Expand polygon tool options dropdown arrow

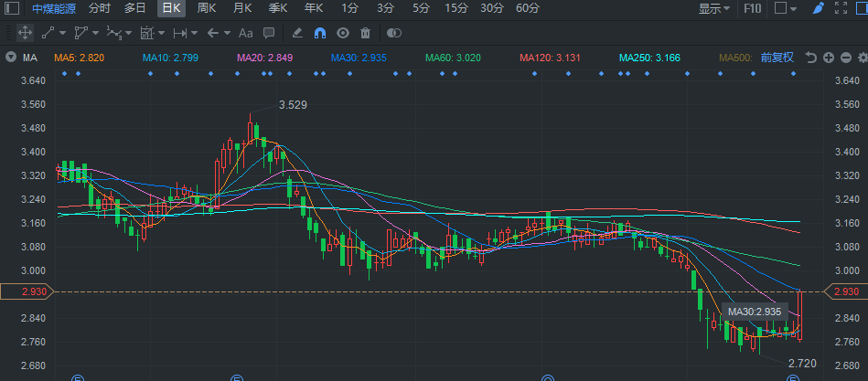[x=95, y=33]
